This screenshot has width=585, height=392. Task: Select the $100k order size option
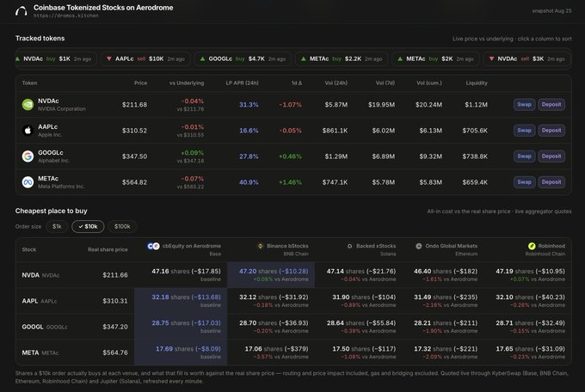coord(122,226)
